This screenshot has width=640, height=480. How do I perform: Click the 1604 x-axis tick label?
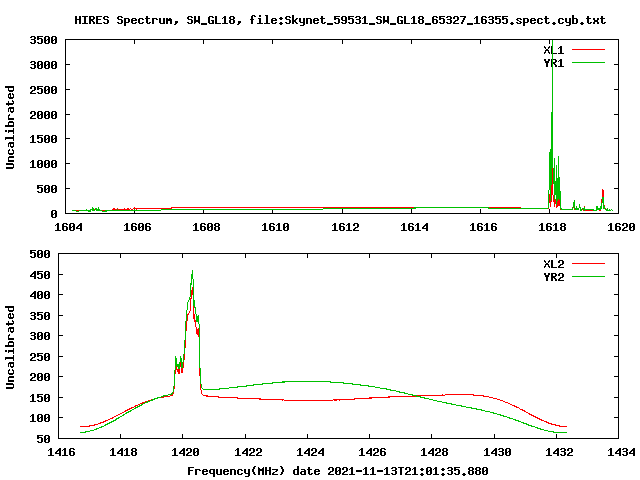pos(68,227)
